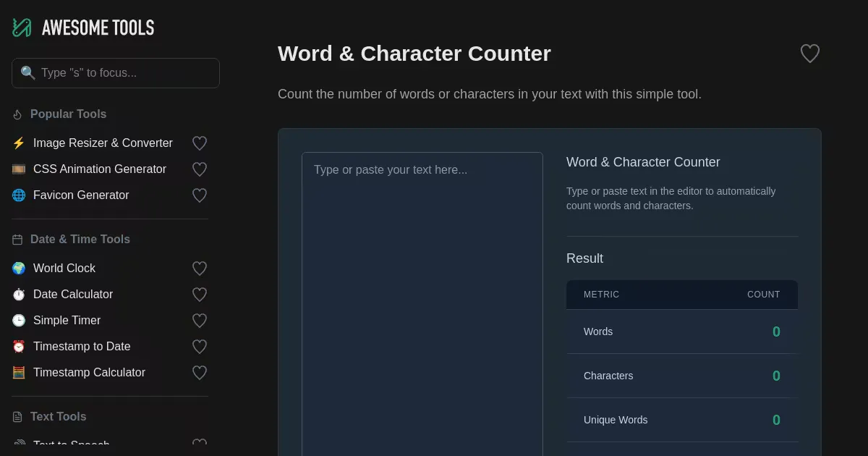The height and width of the screenshot is (456, 868).
Task: Open the World Clock tool
Action: [x=64, y=269]
